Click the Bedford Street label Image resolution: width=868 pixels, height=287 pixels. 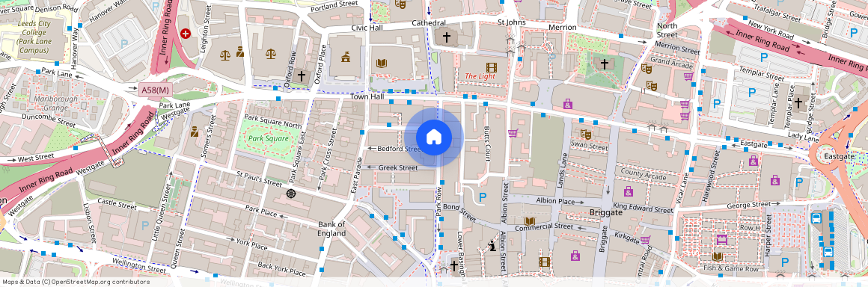click(x=399, y=149)
